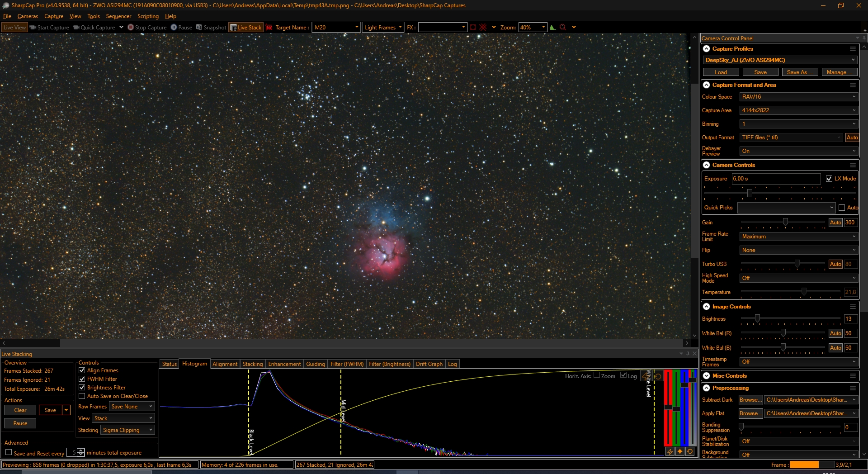Click Clear in Live Stacking Actions
The image size is (868, 474).
20,410
